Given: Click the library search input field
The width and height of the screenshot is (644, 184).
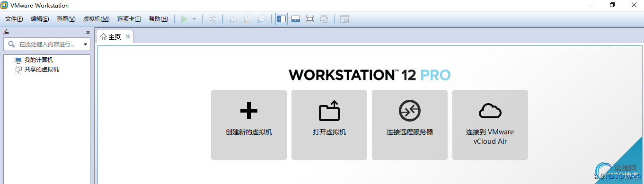Looking at the screenshot, I should click(46, 44).
